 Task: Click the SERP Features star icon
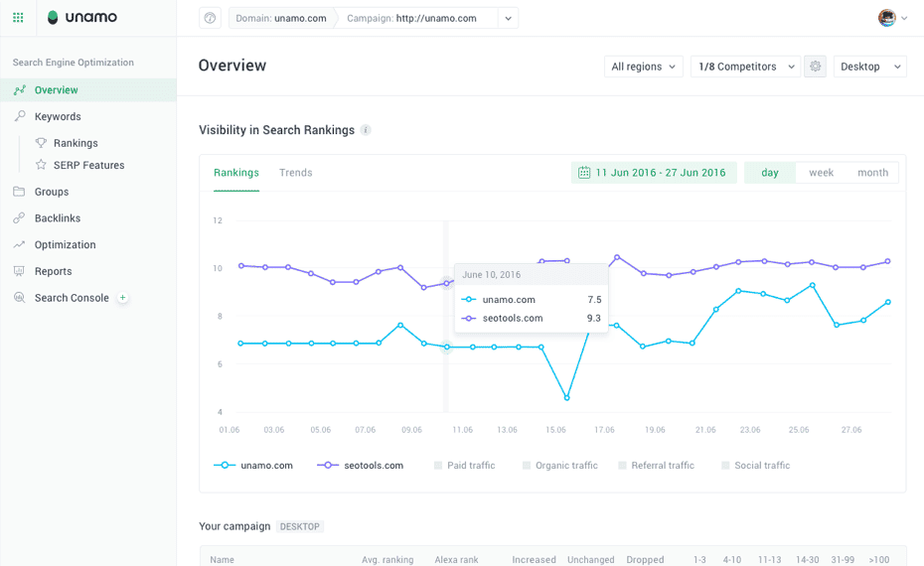pos(41,165)
